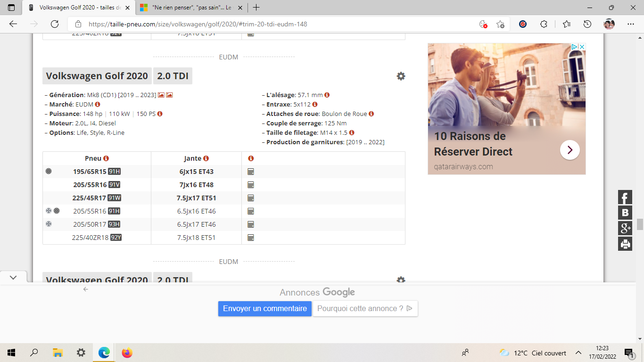The width and height of the screenshot is (644, 362).
Task: Switch to the Volkswagen Golf 2020 tab
Action: coord(80,8)
